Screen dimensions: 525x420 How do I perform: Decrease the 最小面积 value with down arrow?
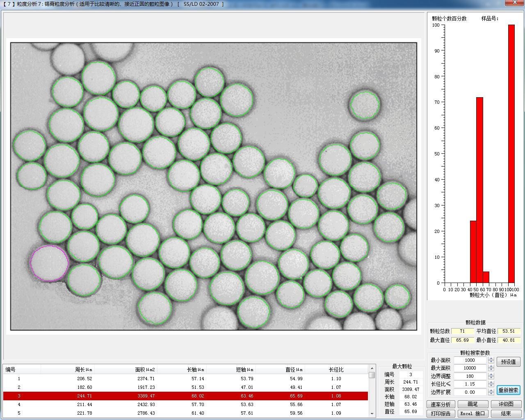491,362
